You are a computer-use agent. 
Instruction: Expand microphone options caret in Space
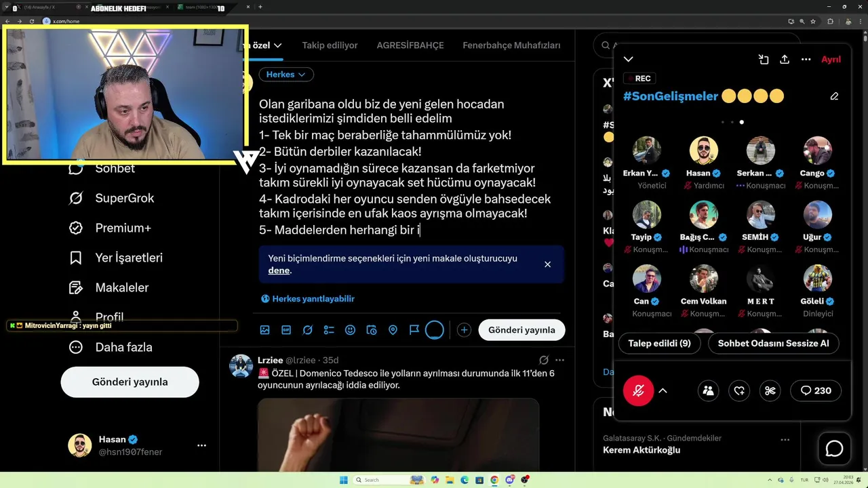pos(663,390)
